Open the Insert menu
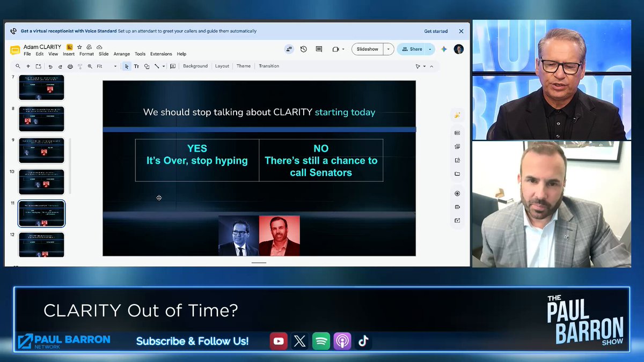This screenshot has height=362, width=644. pos(69,54)
